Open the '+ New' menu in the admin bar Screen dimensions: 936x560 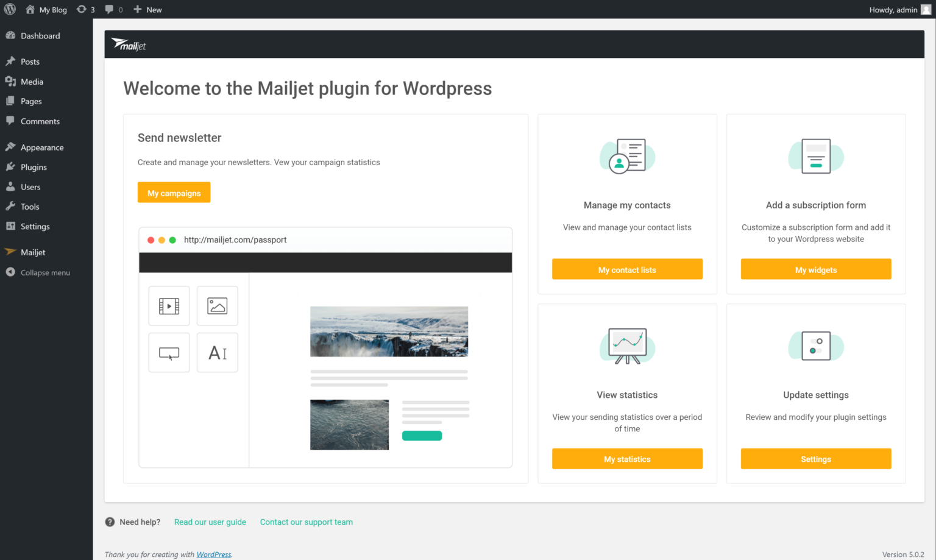pyautogui.click(x=147, y=9)
